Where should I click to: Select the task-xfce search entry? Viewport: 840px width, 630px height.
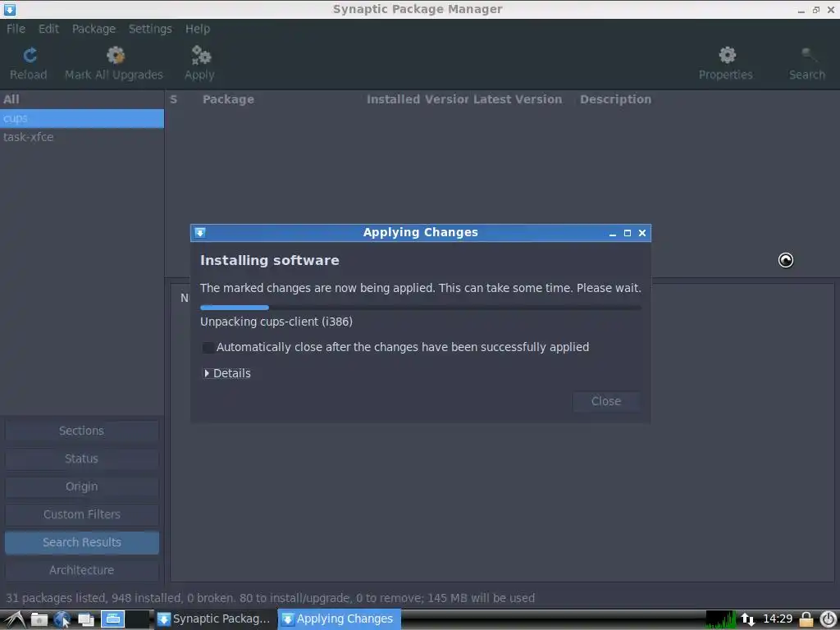tap(82, 137)
